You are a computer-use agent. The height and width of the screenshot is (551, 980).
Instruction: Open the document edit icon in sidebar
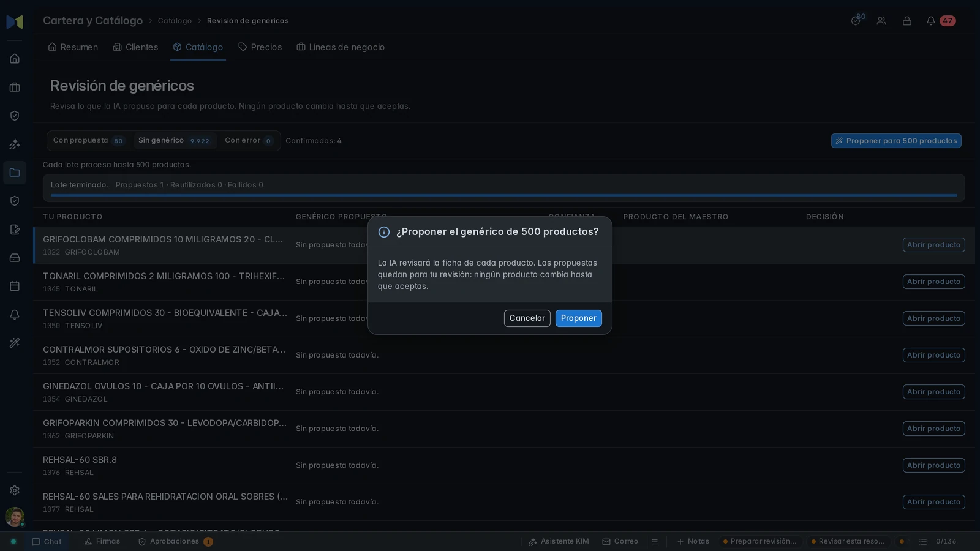point(15,230)
